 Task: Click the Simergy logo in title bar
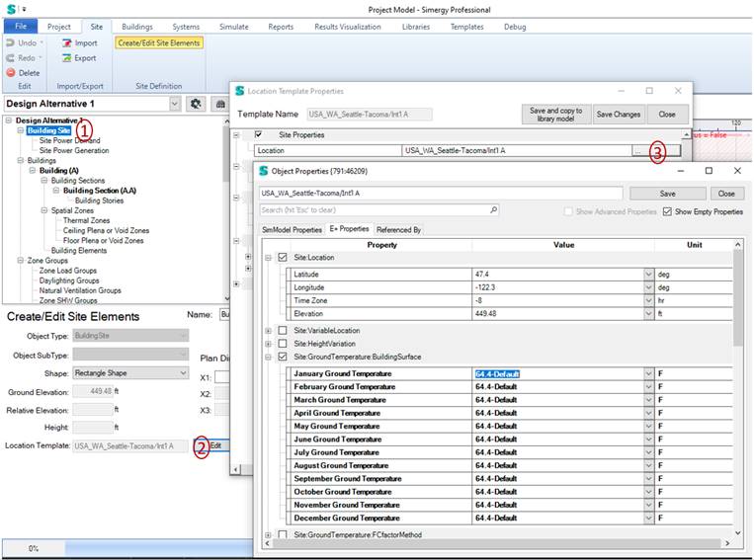11,9
